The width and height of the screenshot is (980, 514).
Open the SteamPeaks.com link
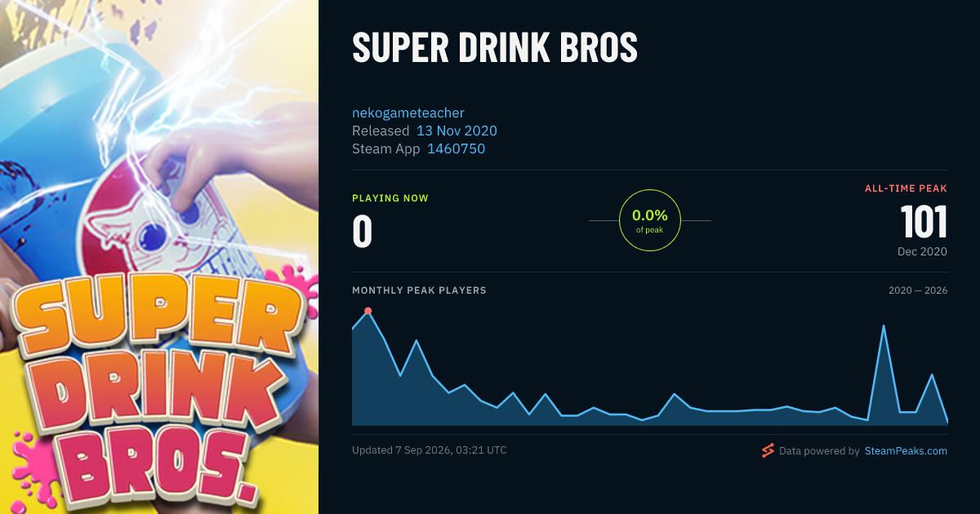tap(906, 450)
